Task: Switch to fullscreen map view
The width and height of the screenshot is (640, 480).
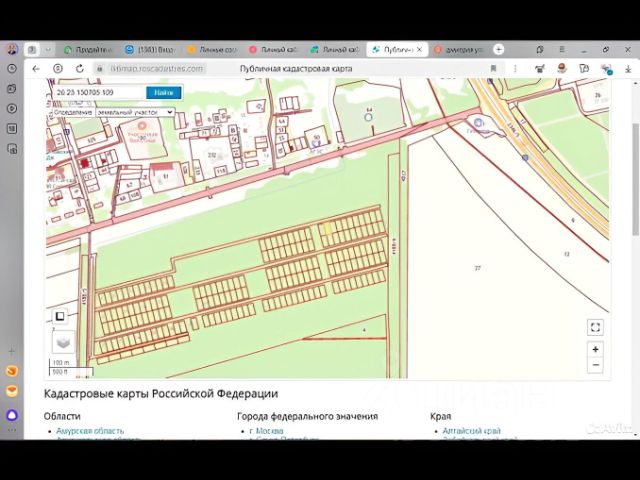Action: 595,327
